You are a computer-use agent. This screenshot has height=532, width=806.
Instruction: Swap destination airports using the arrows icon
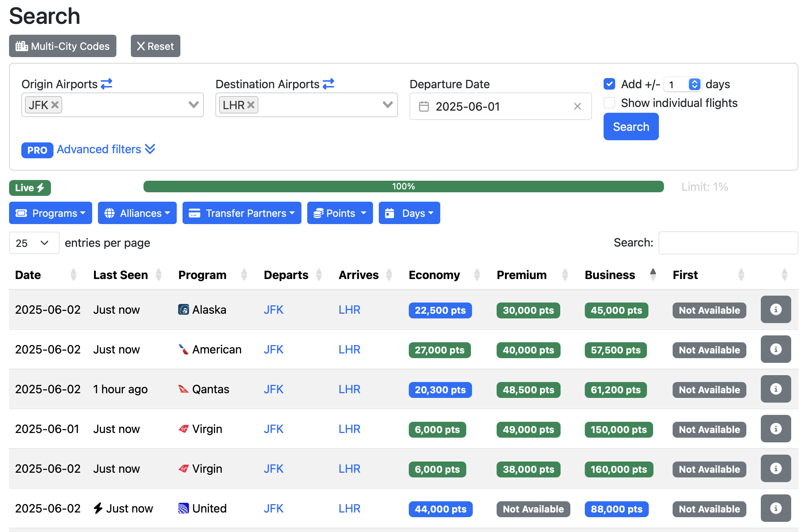point(329,84)
